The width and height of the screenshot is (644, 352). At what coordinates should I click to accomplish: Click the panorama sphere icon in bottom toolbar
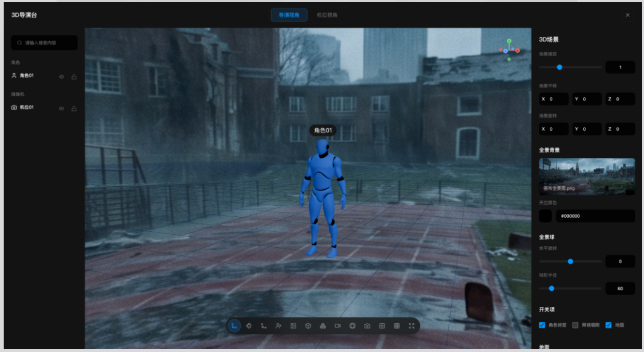click(x=352, y=325)
